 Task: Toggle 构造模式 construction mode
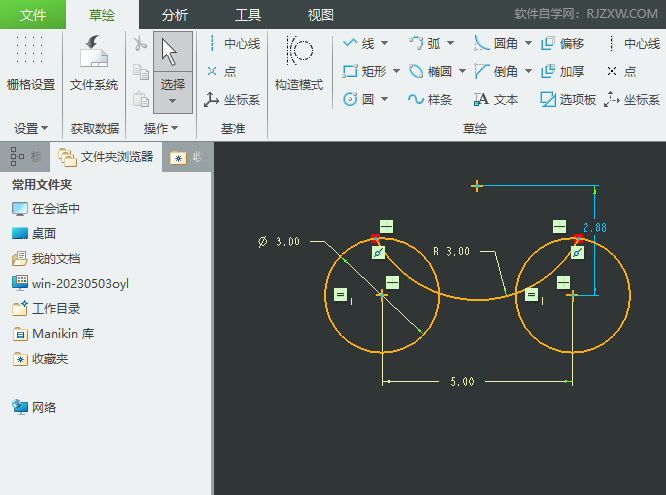(x=299, y=64)
